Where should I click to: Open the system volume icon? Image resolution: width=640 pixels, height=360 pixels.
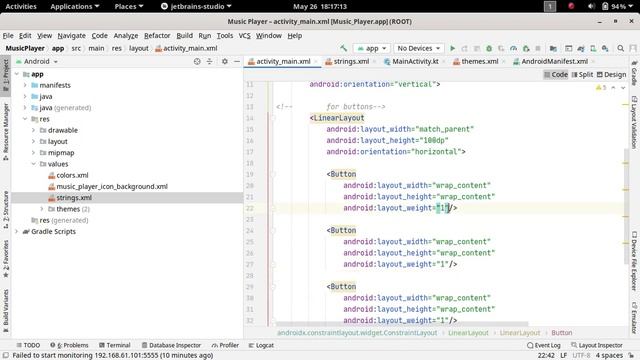(x=591, y=6)
